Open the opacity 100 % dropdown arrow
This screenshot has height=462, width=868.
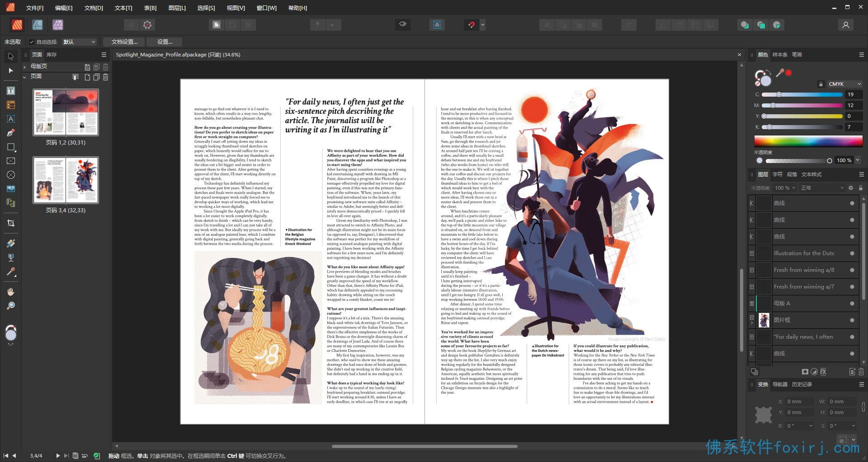click(857, 160)
